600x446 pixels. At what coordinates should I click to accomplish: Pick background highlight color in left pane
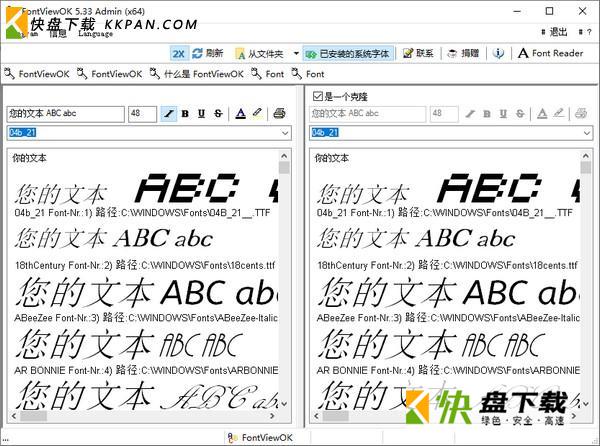257,113
